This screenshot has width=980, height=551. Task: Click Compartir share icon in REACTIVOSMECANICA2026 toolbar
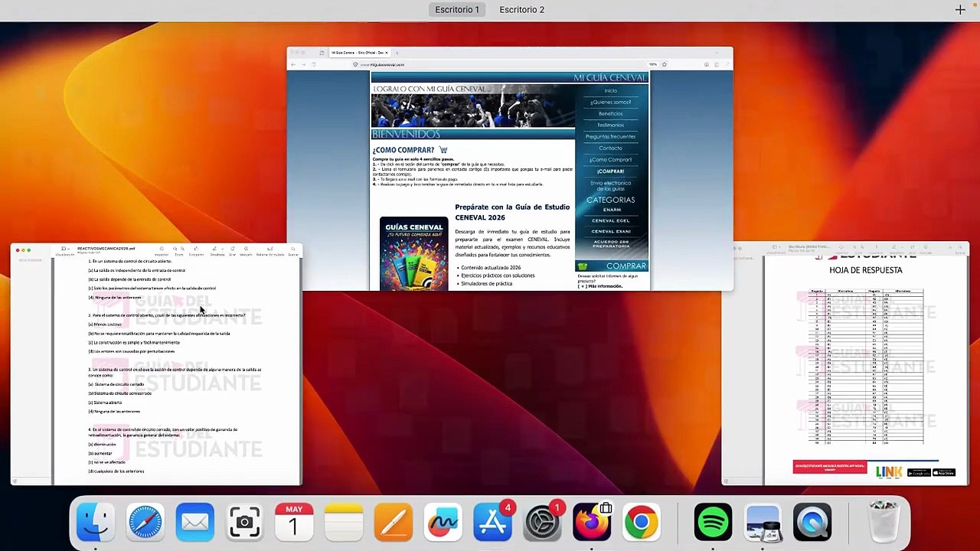[x=196, y=249]
